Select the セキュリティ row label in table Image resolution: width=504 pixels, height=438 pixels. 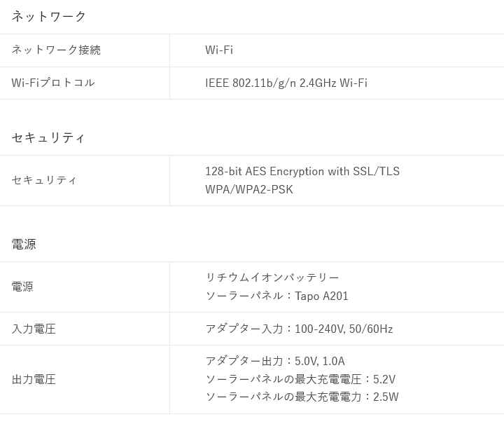coord(44,180)
